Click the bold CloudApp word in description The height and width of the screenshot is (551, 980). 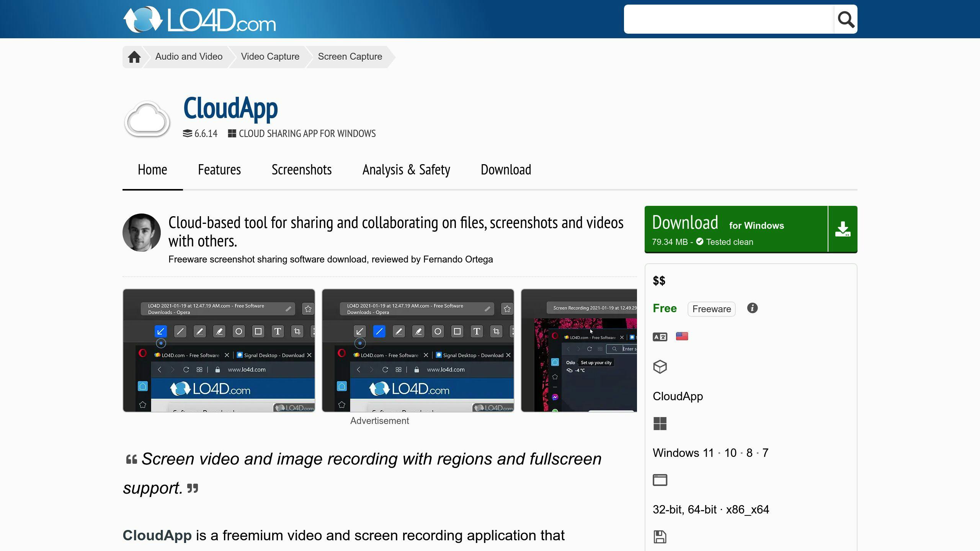click(157, 535)
